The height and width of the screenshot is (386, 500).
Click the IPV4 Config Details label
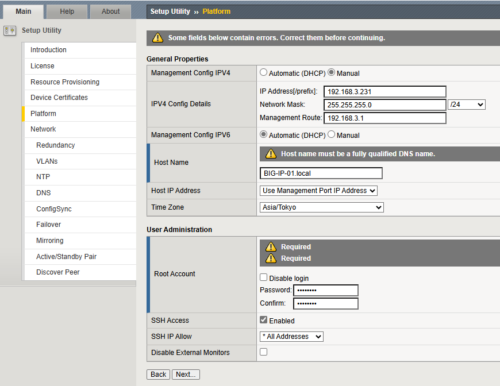[181, 104]
